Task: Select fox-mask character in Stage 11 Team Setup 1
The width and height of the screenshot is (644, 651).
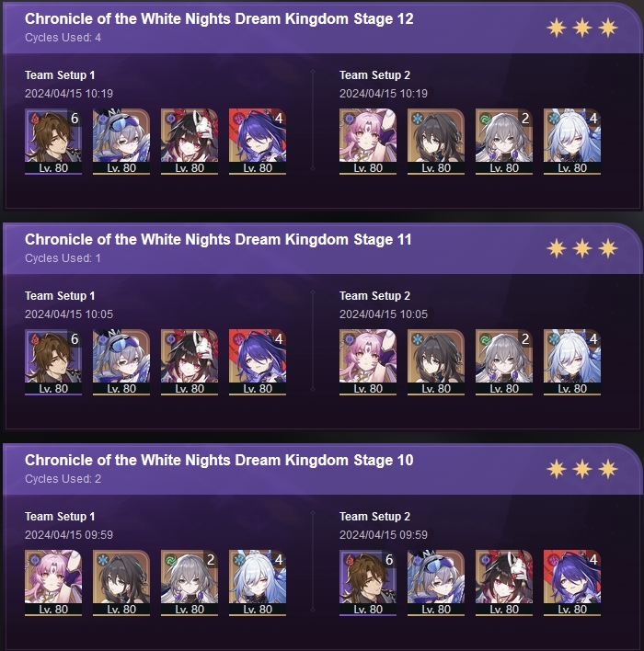Action: point(190,362)
